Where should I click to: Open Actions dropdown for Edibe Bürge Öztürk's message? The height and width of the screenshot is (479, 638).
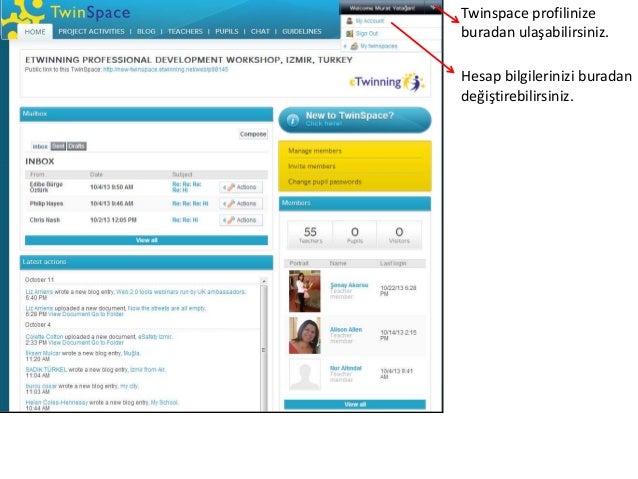[241, 187]
